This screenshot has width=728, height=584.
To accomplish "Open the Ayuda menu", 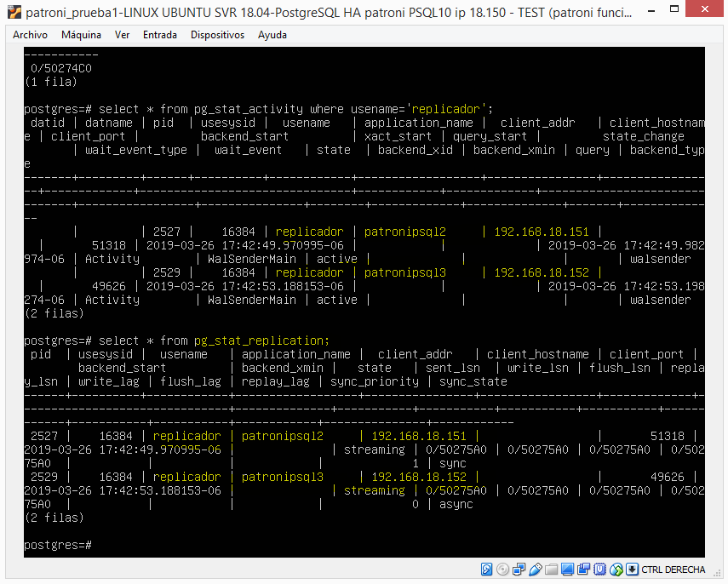I will coord(272,35).
